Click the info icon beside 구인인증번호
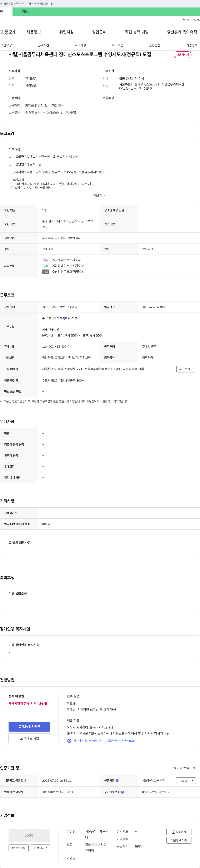 (x=122, y=792)
